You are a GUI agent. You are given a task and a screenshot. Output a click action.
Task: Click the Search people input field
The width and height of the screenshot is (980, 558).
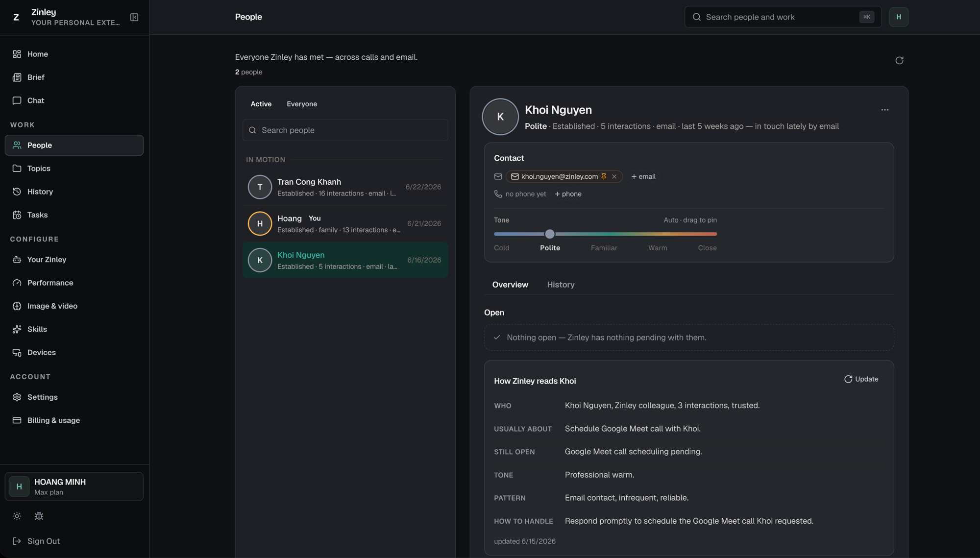pyautogui.click(x=345, y=130)
